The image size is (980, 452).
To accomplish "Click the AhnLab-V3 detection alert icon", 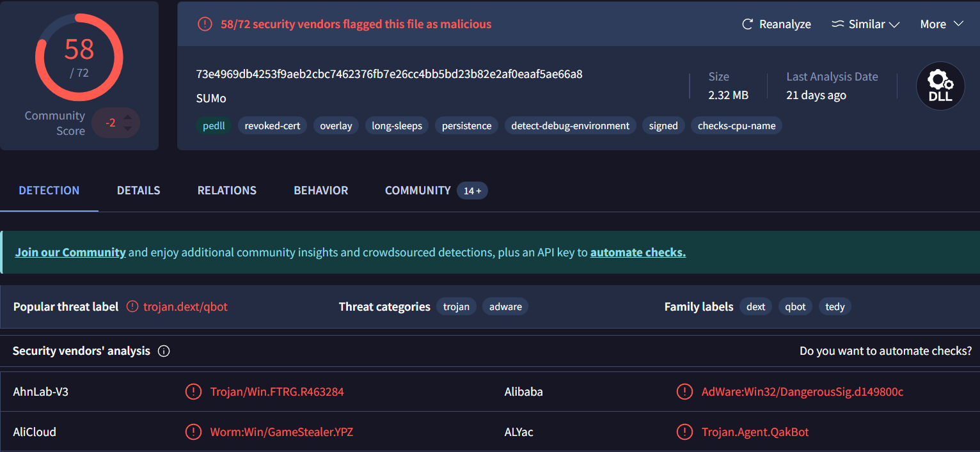I will [193, 392].
